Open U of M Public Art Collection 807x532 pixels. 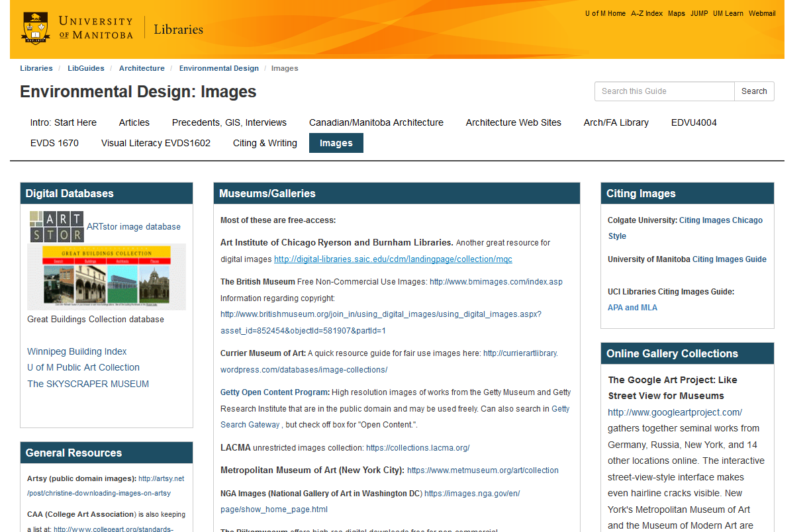83,367
